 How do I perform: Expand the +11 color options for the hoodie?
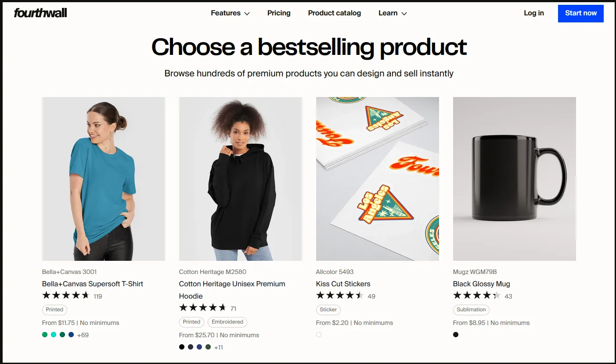point(218,347)
